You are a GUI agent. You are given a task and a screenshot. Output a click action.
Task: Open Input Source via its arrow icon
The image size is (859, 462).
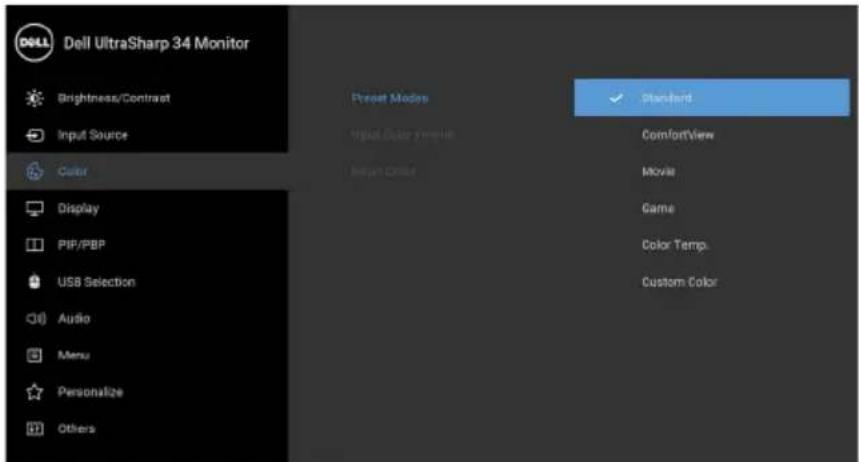pyautogui.click(x=35, y=135)
